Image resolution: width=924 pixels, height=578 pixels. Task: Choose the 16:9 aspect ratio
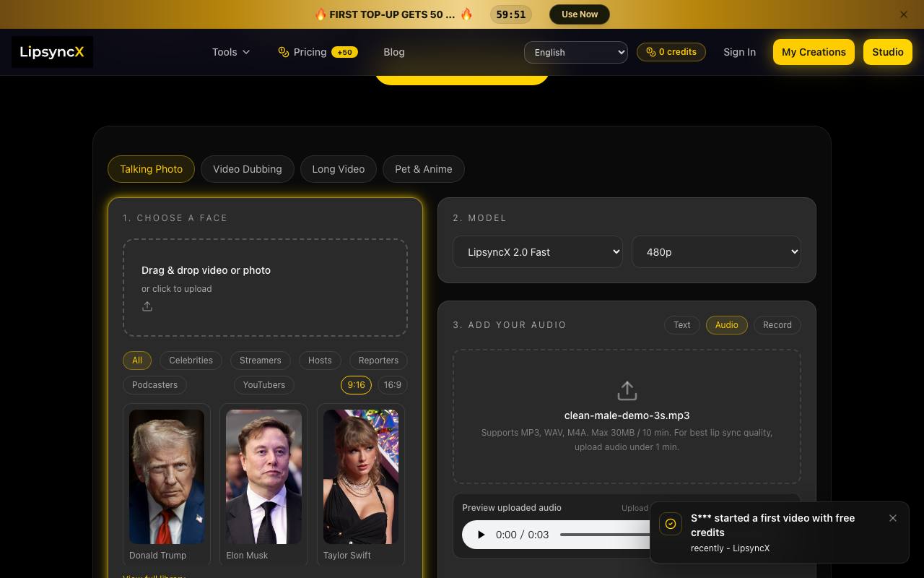pyautogui.click(x=393, y=385)
